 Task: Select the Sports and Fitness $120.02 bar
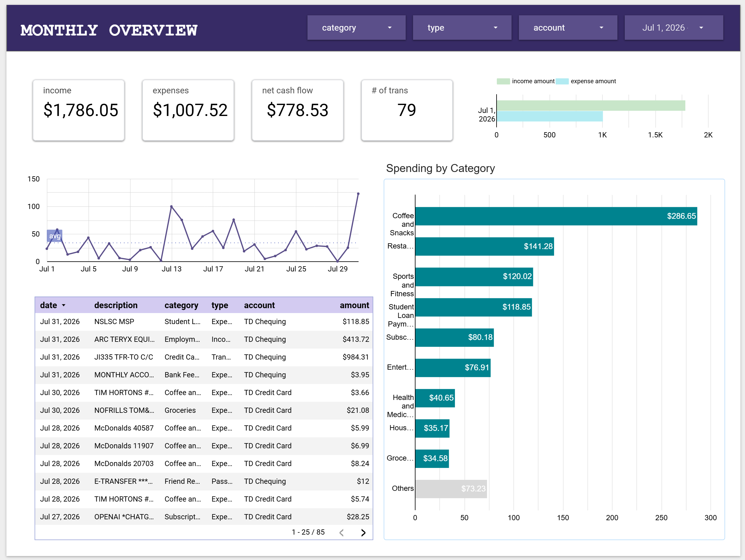coord(474,277)
